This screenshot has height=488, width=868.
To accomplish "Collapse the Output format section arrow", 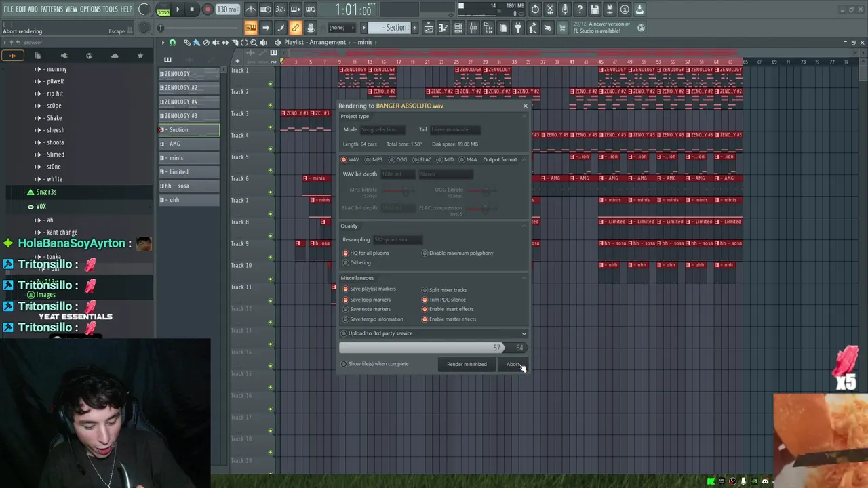I will point(524,159).
